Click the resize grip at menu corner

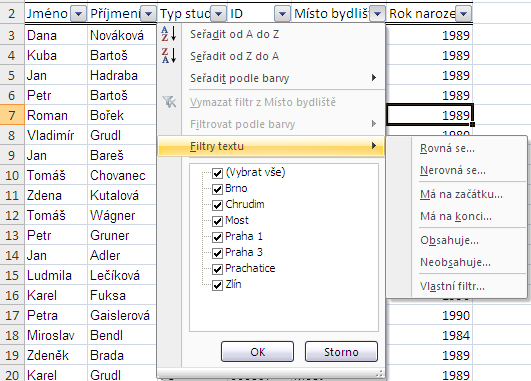pos(380,373)
